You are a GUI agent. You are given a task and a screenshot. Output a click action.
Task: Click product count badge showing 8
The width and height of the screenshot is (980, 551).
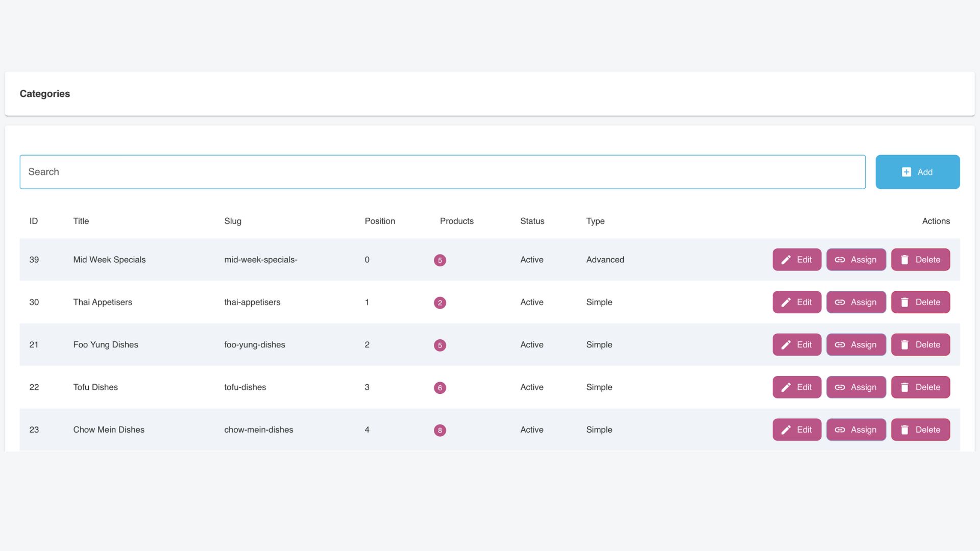pyautogui.click(x=439, y=430)
